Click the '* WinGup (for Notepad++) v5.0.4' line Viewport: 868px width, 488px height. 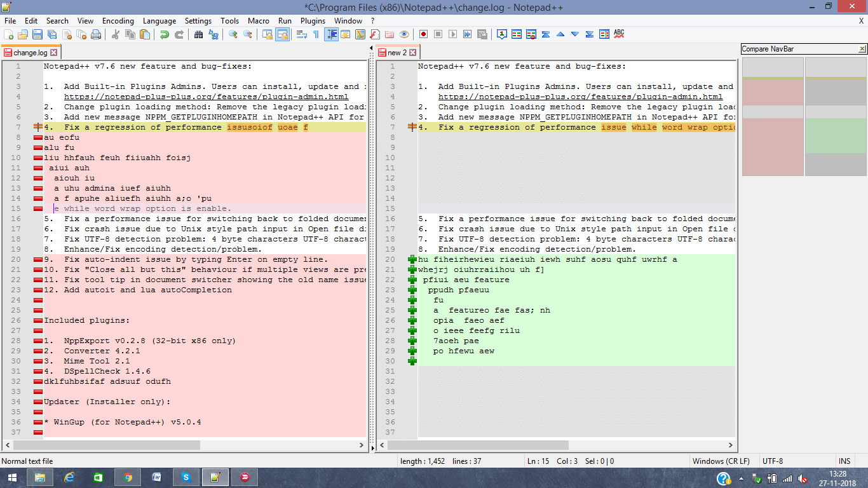click(x=122, y=422)
